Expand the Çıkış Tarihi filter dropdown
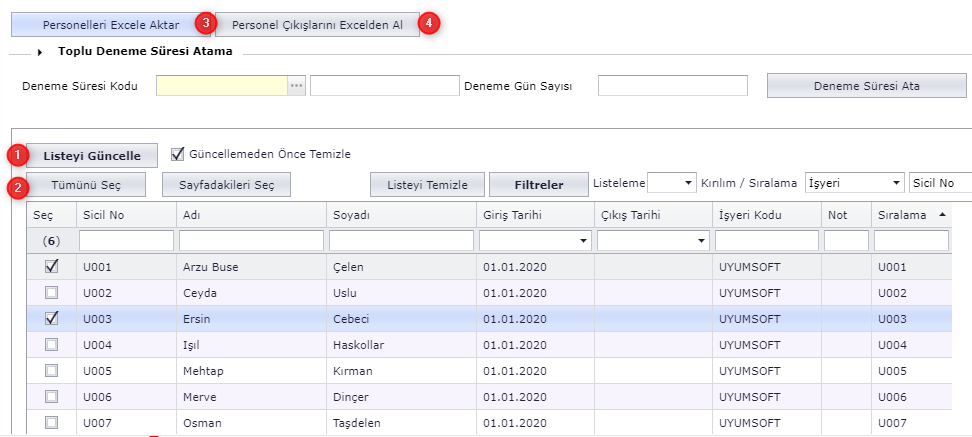 [700, 241]
